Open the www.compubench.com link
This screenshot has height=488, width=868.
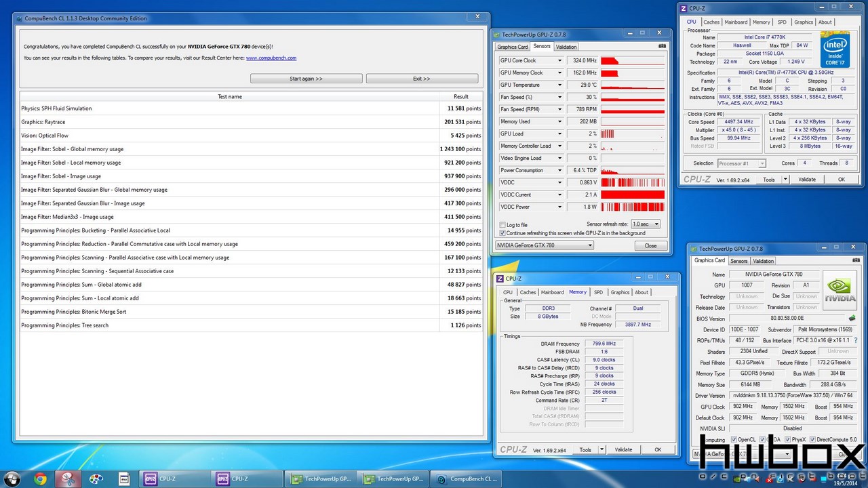point(271,58)
